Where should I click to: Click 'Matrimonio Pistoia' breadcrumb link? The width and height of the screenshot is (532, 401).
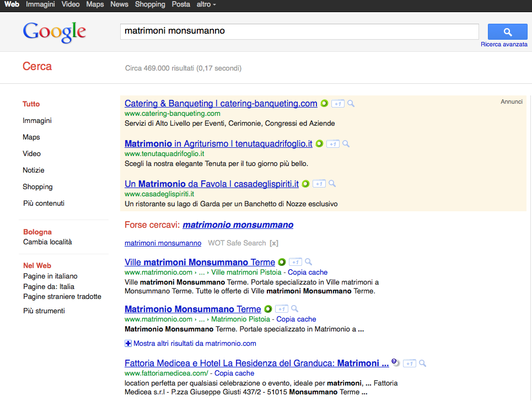[240, 319]
